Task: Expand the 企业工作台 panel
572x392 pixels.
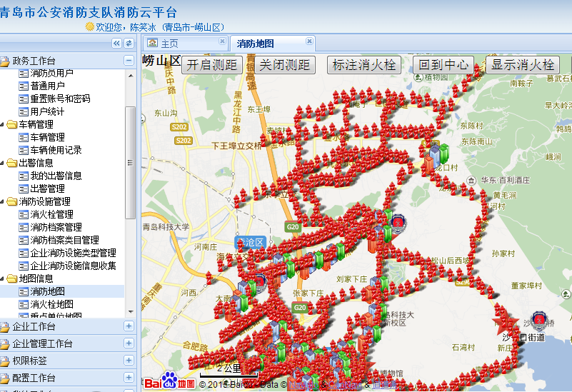Action: 129,326
